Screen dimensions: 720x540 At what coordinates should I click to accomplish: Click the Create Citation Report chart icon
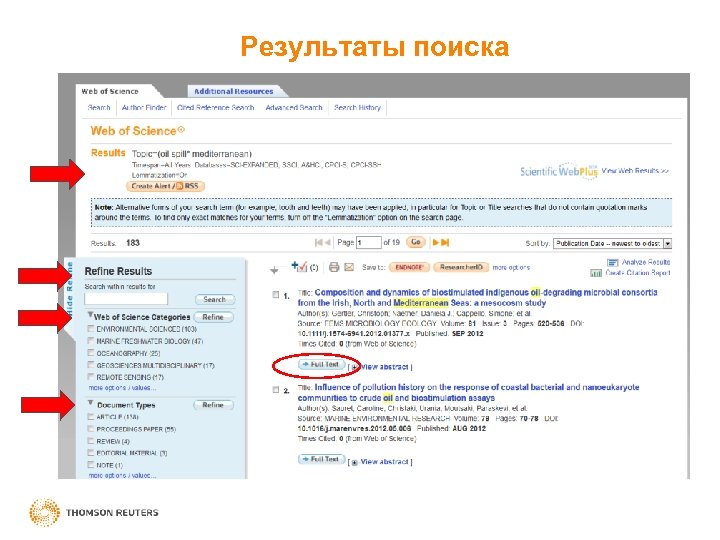[596, 273]
